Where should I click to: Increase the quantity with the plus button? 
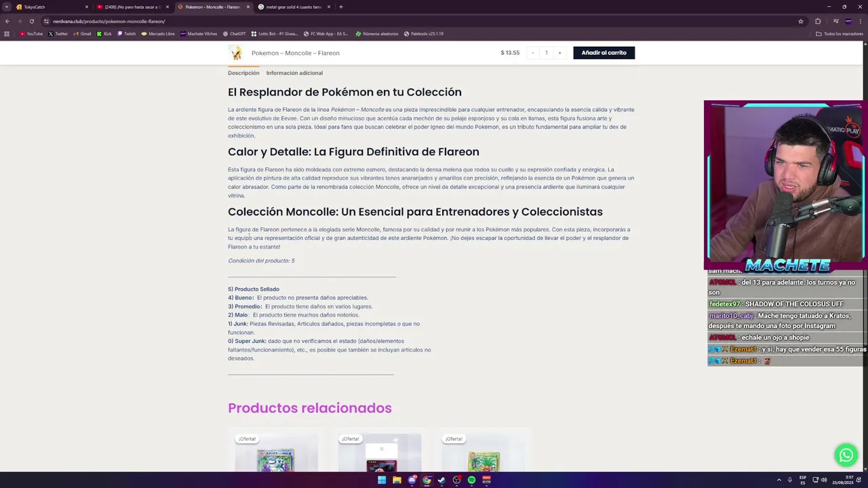[x=559, y=53]
